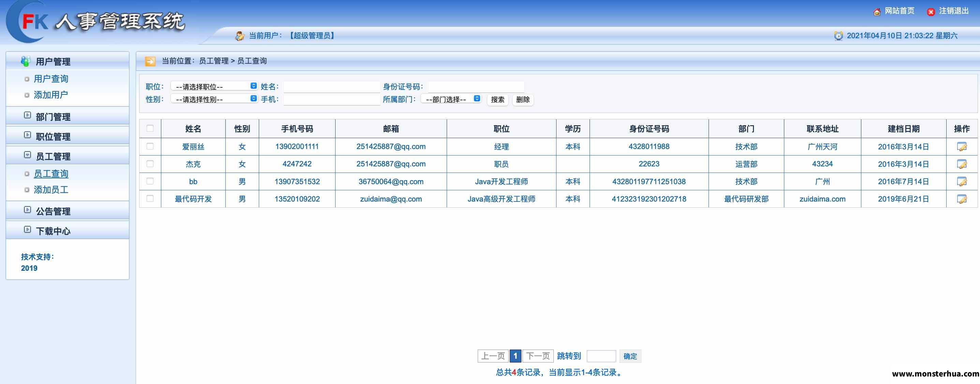Viewport: 980px width, 384px height.
Task: Click the 下一页 next page button
Action: pos(538,356)
